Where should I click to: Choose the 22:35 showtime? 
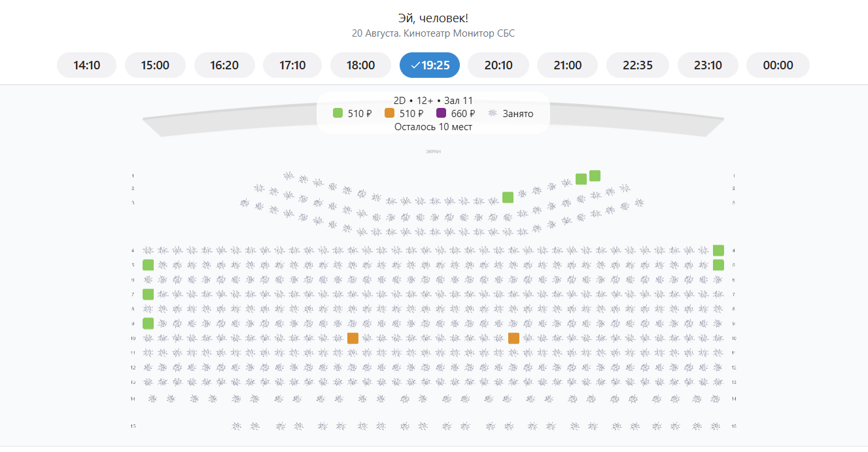pyautogui.click(x=638, y=65)
